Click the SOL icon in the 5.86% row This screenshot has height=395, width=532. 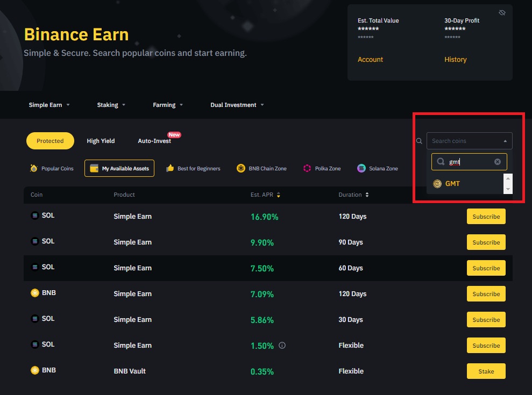[x=34, y=319]
